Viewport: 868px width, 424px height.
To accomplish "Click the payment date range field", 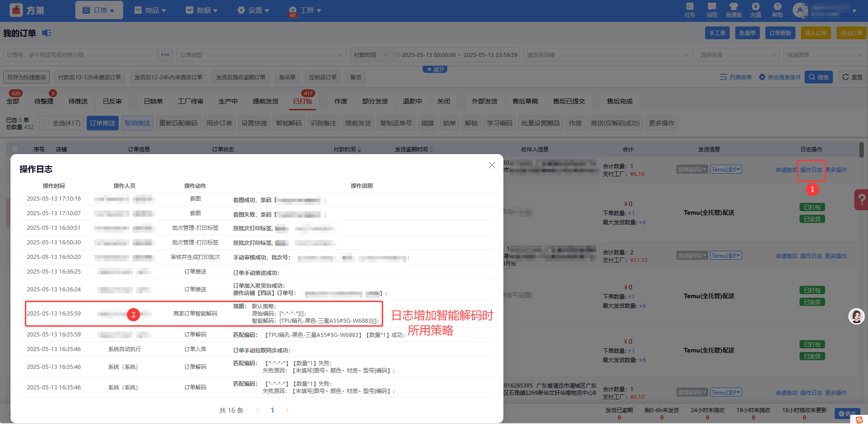I will 456,55.
